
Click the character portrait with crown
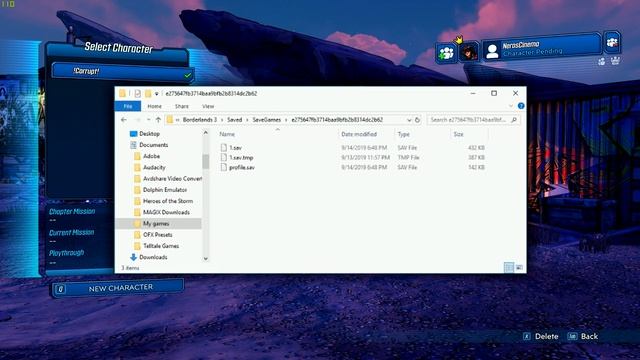pyautogui.click(x=468, y=52)
